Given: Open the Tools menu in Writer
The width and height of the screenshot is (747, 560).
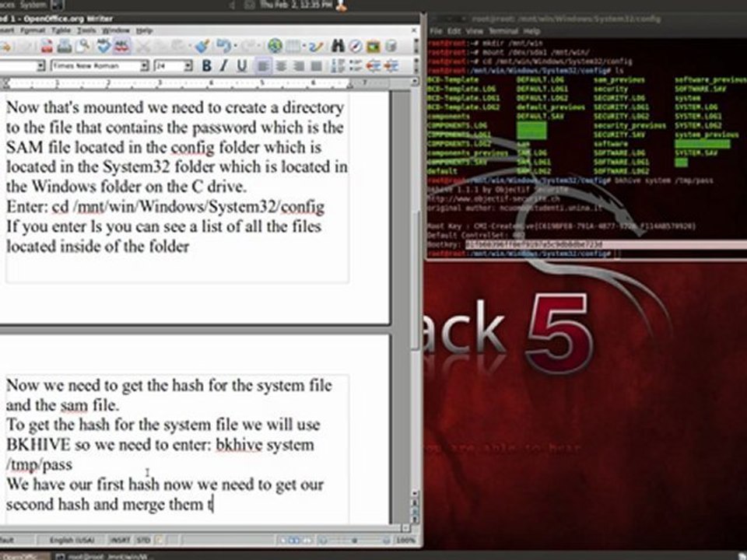Looking at the screenshot, I should point(86,30).
